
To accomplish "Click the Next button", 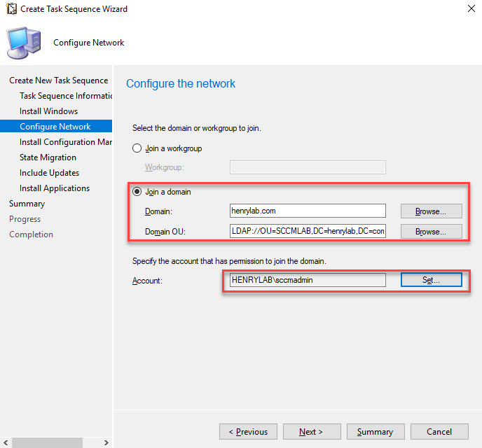I will pyautogui.click(x=312, y=432).
